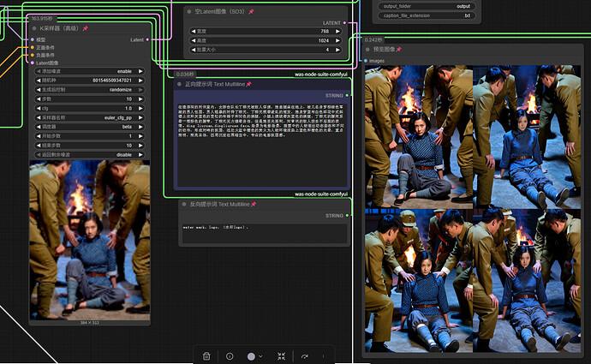Toggle the 返回剩余噪波 disable option

pyautogui.click(x=90, y=155)
